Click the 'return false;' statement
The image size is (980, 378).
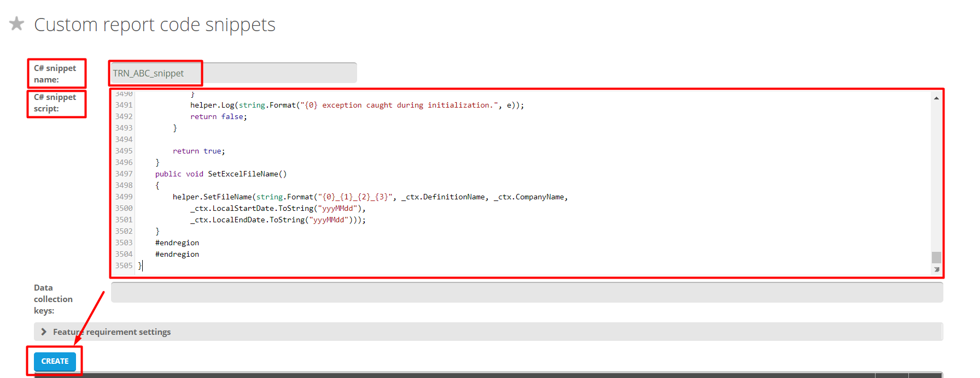click(x=218, y=117)
